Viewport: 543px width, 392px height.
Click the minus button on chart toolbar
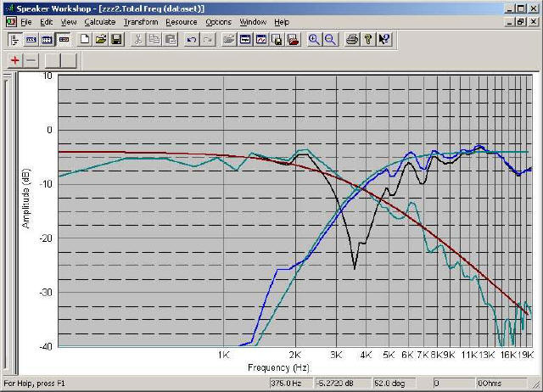coord(31,60)
